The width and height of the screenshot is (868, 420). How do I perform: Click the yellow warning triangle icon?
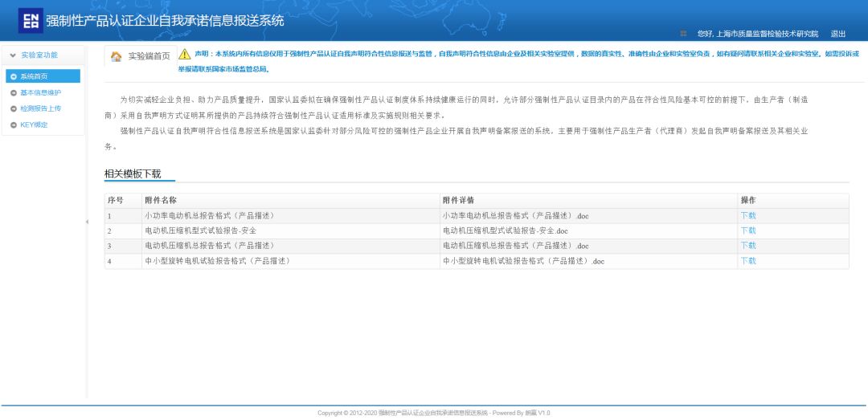pos(185,54)
